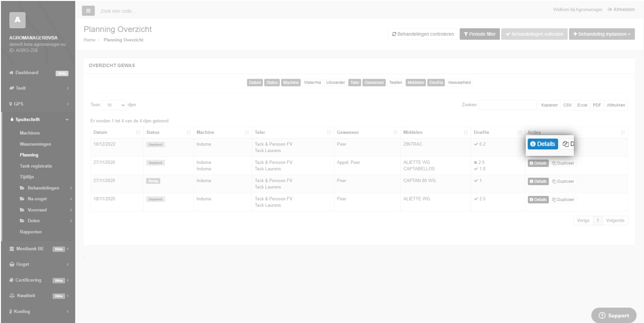
Task: Toggle the Middelen column visibility button
Action: (x=416, y=82)
